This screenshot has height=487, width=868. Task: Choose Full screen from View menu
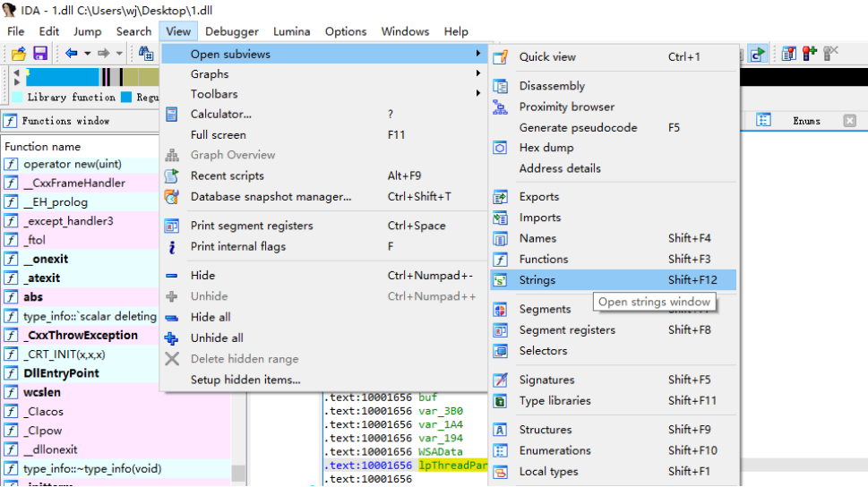(x=324, y=135)
